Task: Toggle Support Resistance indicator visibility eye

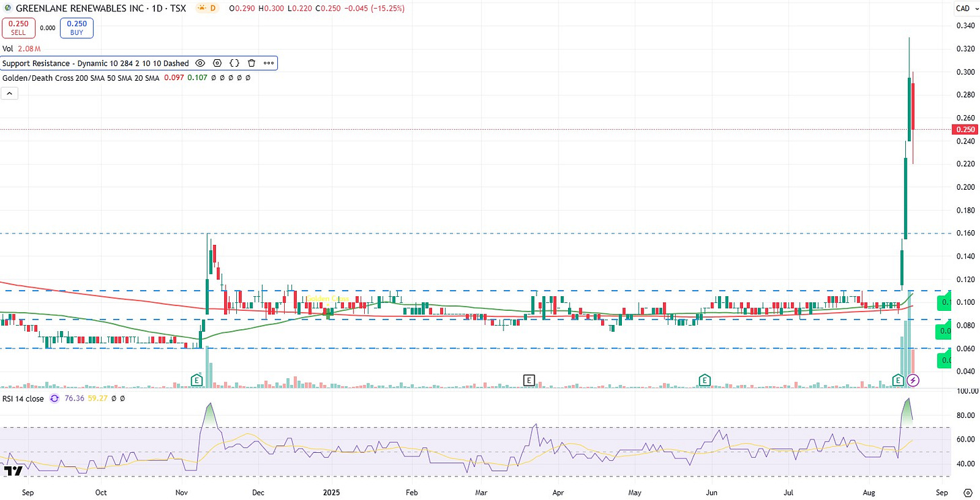Action: coord(200,63)
